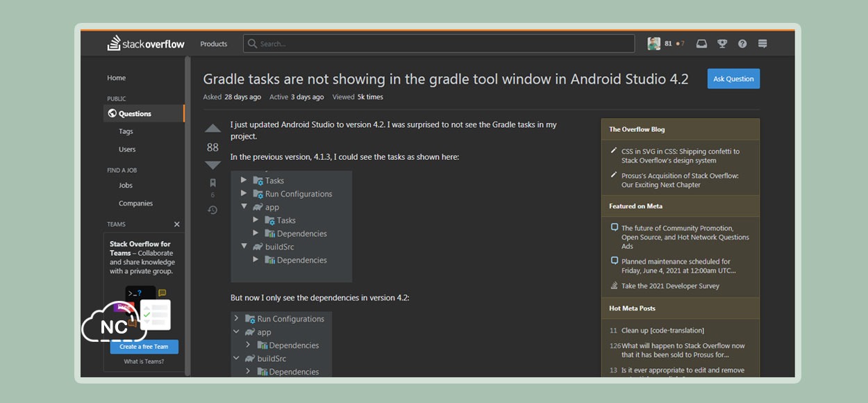Open the version 4.2 Gradle tree screenshot
Screen dimensions: 868x403
281,345
